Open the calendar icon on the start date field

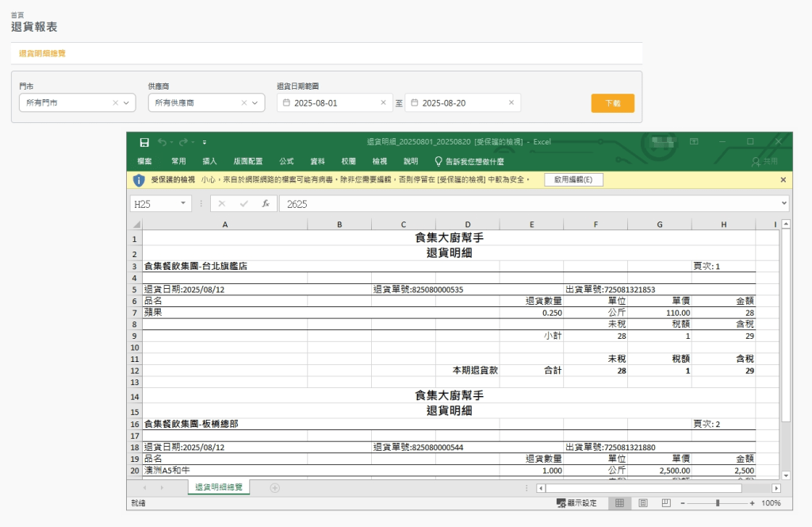pos(288,103)
